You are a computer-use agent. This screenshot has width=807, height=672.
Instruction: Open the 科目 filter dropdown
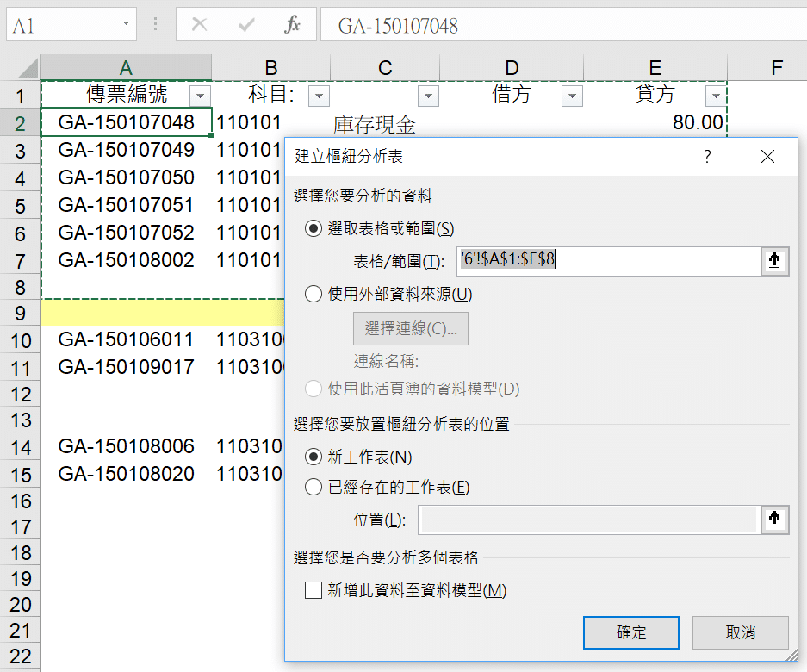(319, 96)
